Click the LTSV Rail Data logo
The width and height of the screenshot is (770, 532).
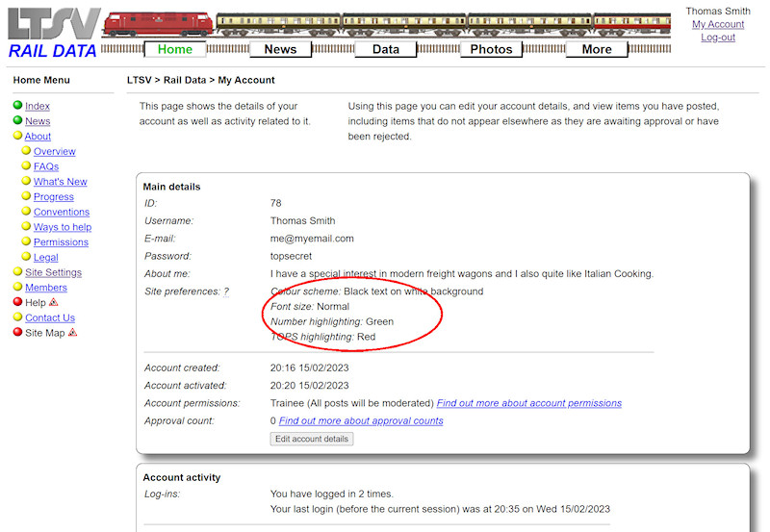(x=52, y=33)
